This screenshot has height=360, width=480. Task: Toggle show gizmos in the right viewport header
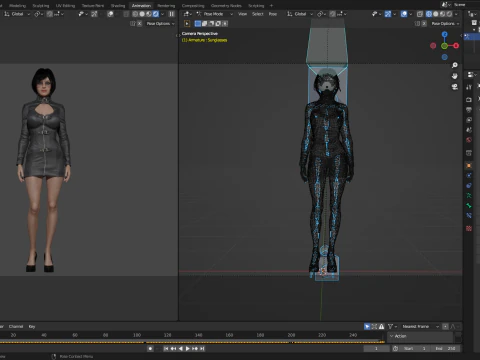tap(388, 14)
